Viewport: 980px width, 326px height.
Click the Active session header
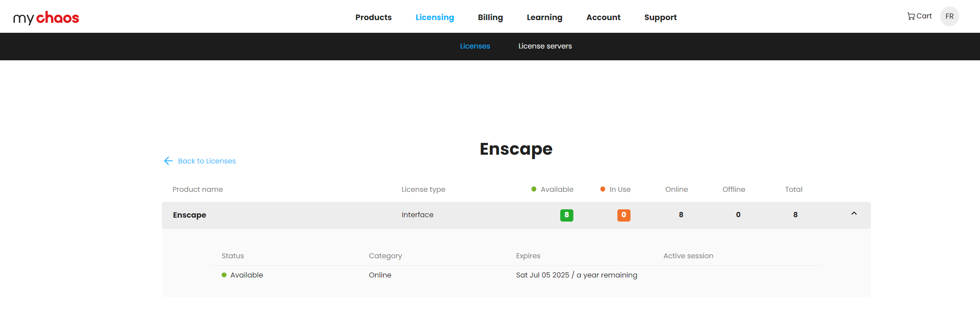688,256
